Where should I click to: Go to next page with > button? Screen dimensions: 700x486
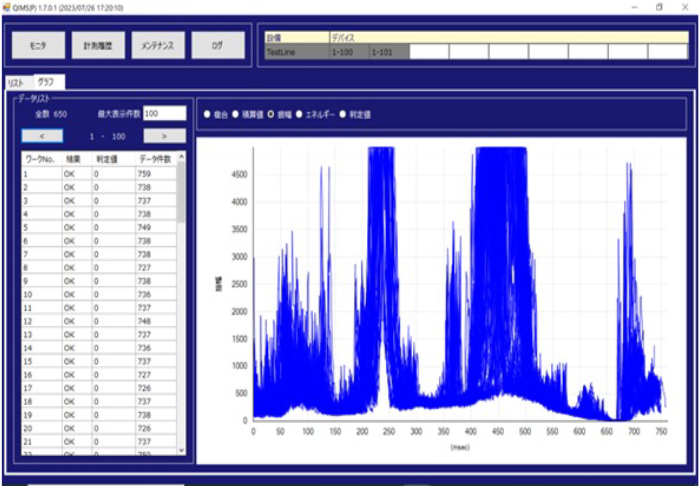point(165,136)
